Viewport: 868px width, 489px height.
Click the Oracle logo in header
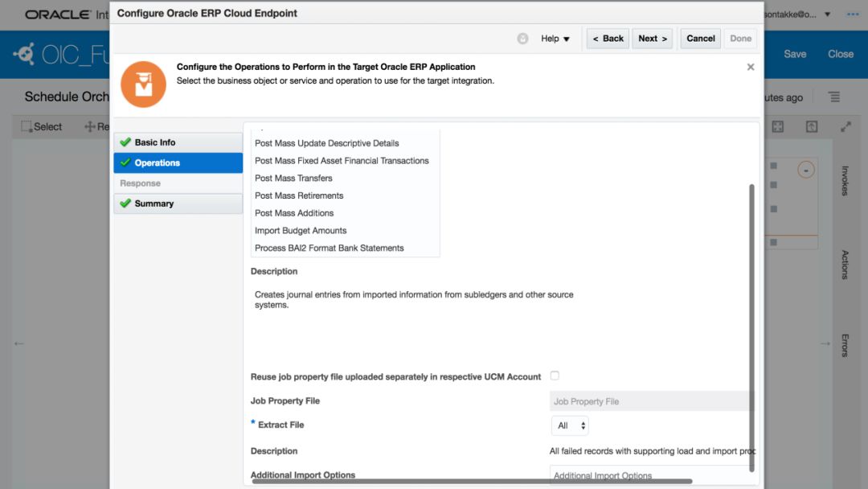[58, 15]
